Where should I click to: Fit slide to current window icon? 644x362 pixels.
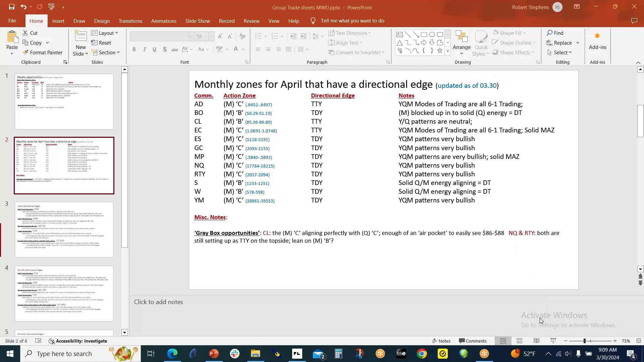tap(639, 341)
